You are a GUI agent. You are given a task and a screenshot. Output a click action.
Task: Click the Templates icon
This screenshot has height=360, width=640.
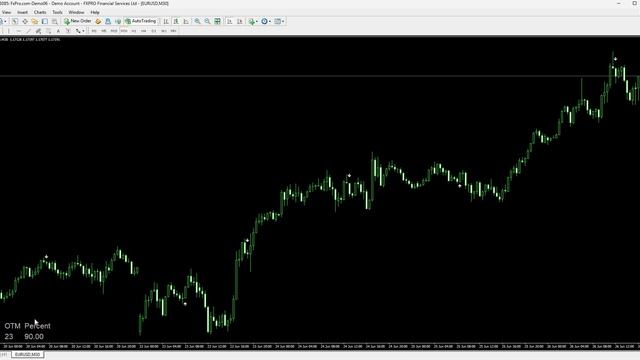278,21
